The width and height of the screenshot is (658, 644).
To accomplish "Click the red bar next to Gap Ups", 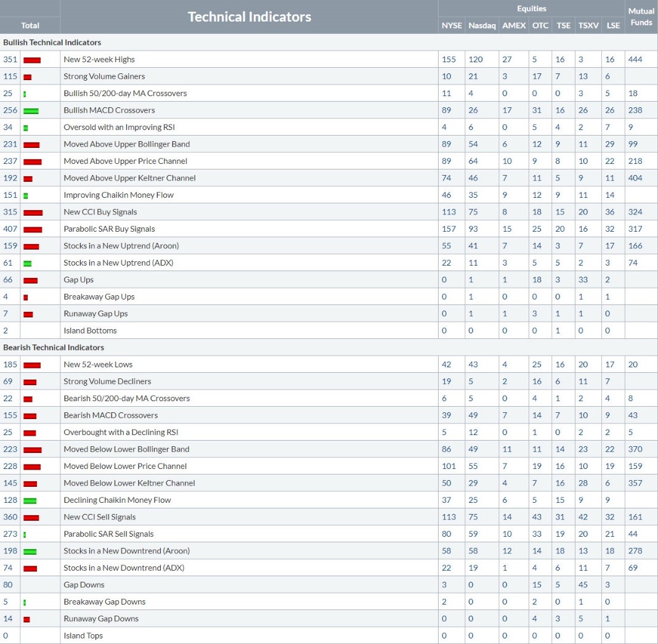I will pos(30,280).
